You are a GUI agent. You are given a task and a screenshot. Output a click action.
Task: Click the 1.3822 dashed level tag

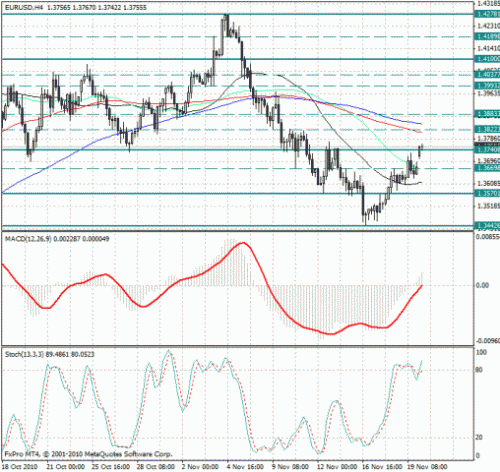tap(487, 129)
